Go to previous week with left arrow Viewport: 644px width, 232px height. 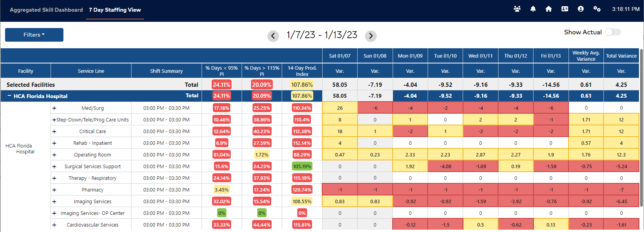point(273,36)
